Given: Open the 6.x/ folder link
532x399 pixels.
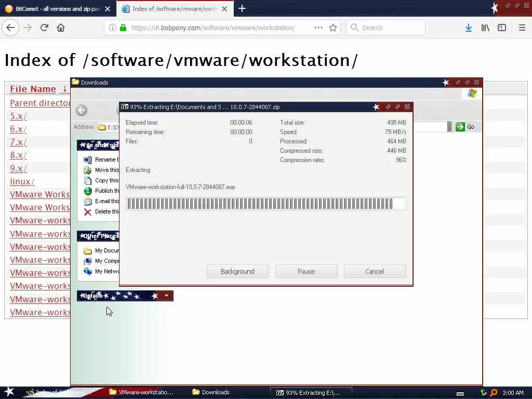Looking at the screenshot, I should [18, 129].
